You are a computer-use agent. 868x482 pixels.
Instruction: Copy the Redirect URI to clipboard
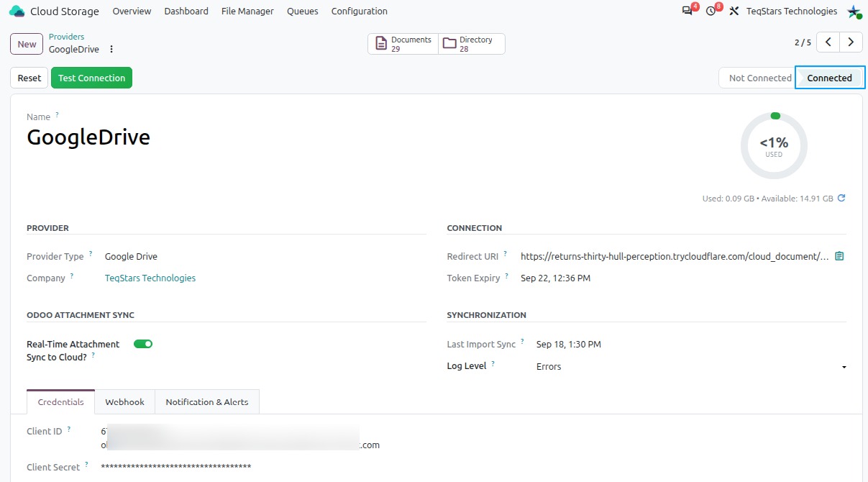coord(839,256)
